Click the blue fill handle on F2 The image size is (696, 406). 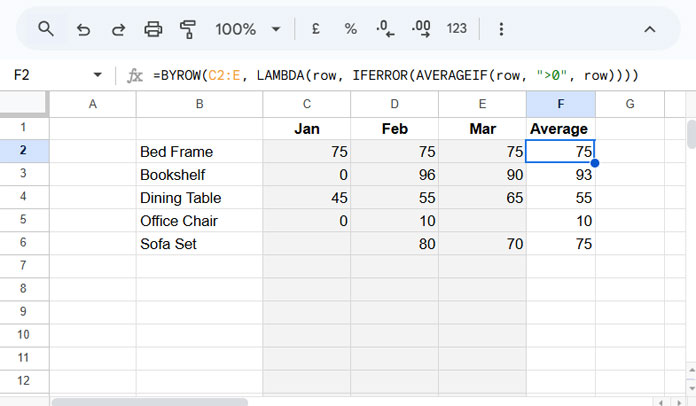coord(595,163)
